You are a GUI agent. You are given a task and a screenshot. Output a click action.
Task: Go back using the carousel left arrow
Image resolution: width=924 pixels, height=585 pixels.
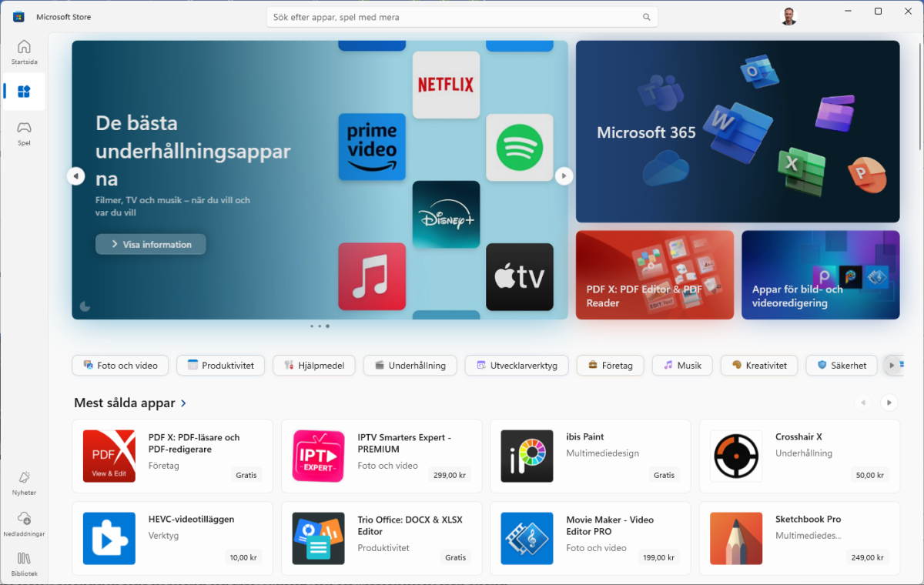point(76,175)
